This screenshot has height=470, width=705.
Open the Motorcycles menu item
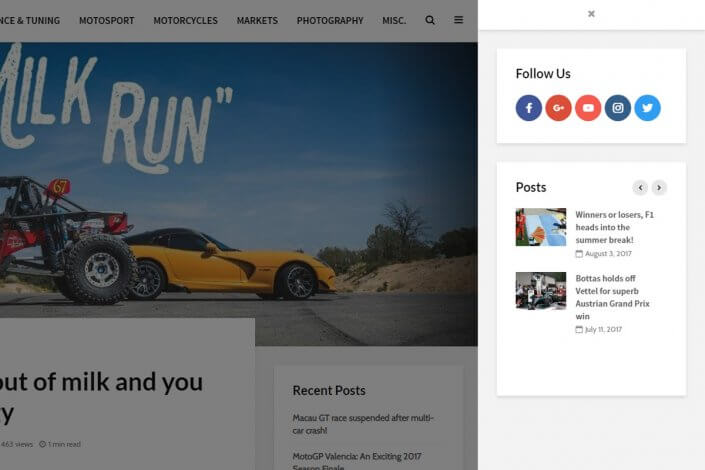pos(185,20)
